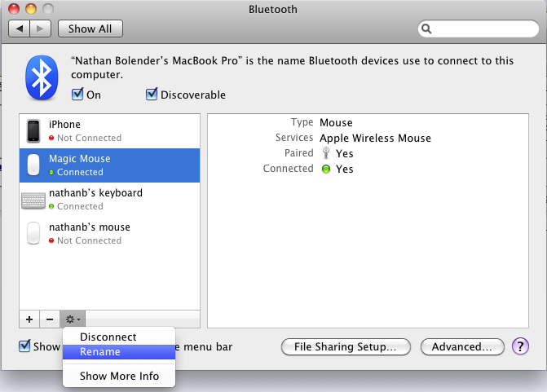The image size is (547, 392).
Task: Minimize the window with yellow button
Action: (31, 9)
